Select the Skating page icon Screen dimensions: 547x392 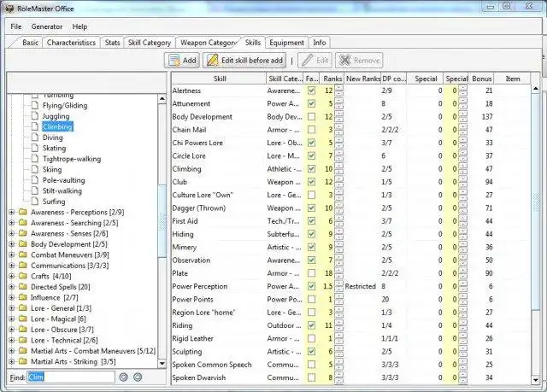click(x=34, y=148)
